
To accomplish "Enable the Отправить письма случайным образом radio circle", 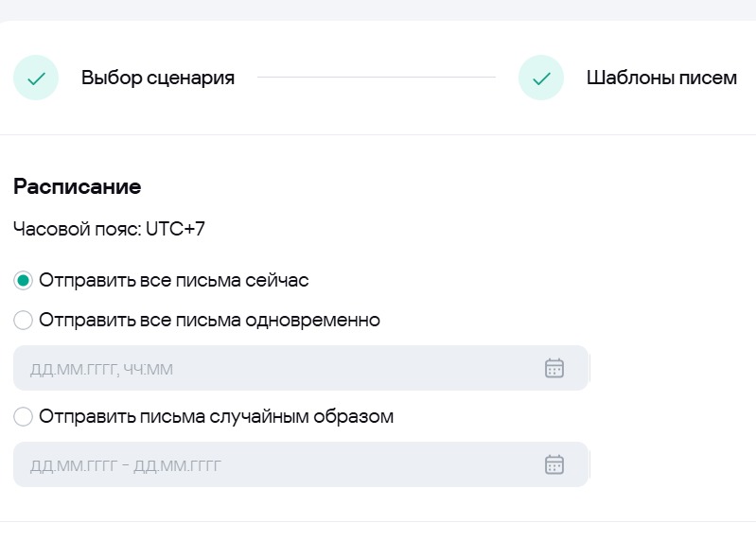I will point(24,417).
